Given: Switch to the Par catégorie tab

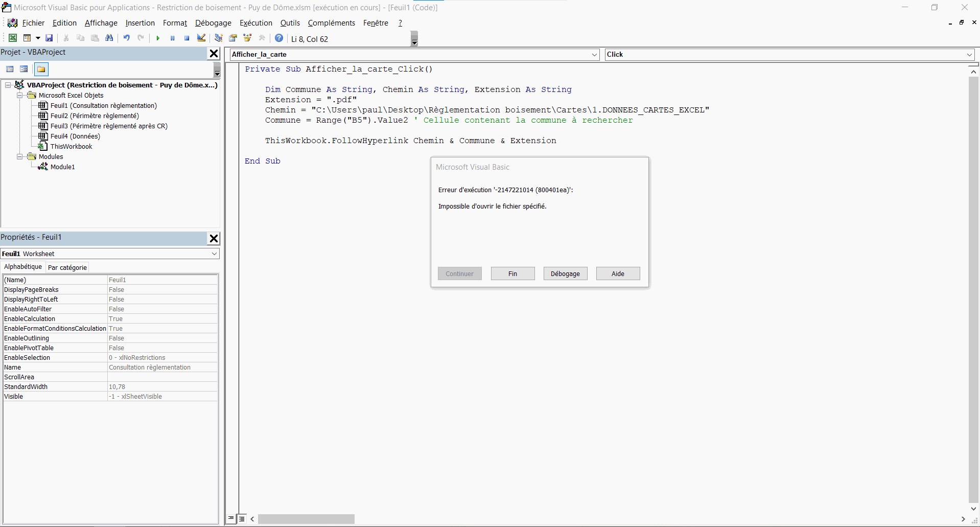Looking at the screenshot, I should 67,267.
